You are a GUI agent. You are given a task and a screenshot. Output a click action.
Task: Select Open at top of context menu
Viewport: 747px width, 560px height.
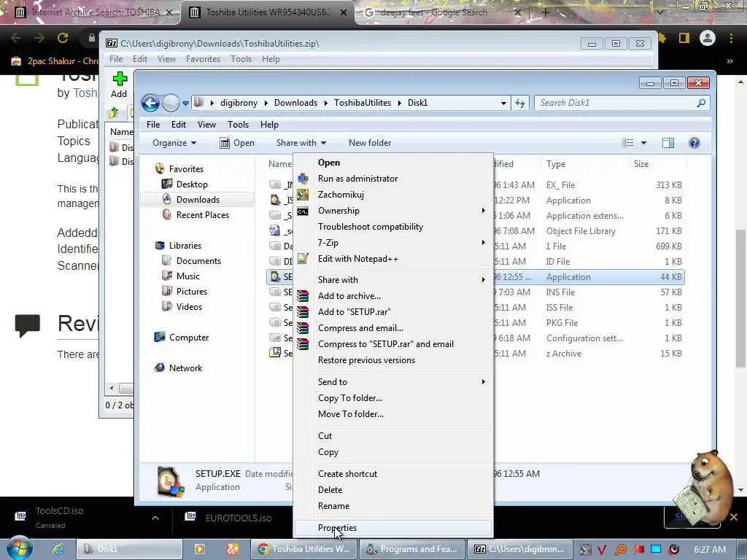pos(393,163)
